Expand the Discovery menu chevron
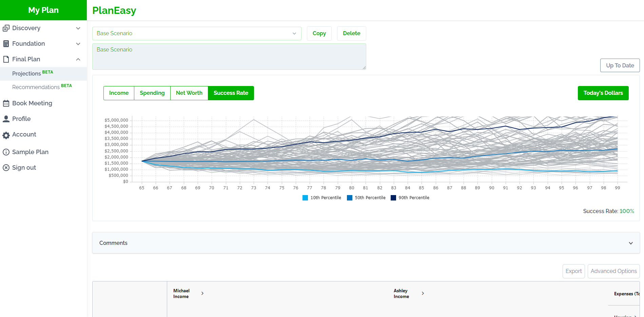This screenshot has height=317, width=644. click(x=78, y=28)
